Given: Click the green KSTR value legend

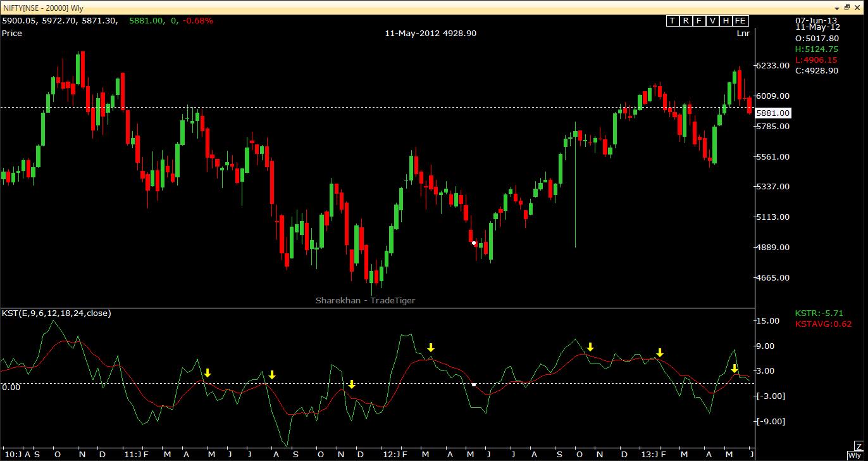Looking at the screenshot, I should (x=819, y=313).
